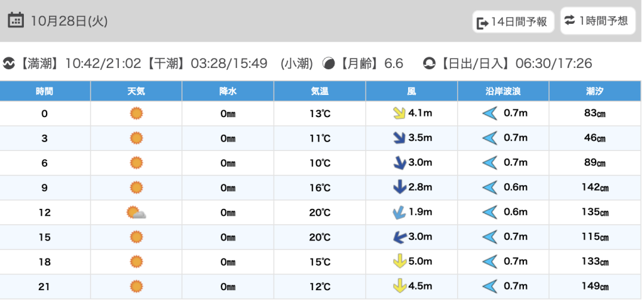Click the sunny icon in the 18 o'clock row
This screenshot has height=302, width=644.
[136, 261]
